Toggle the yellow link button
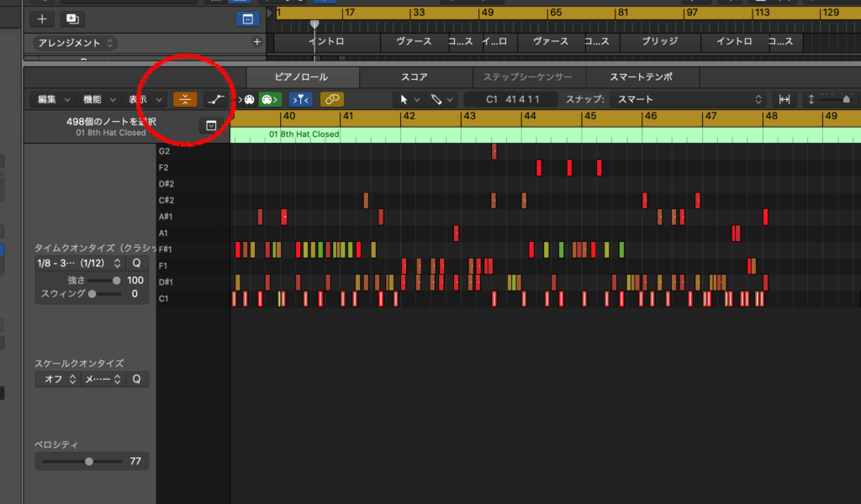This screenshot has height=504, width=861. click(x=331, y=99)
